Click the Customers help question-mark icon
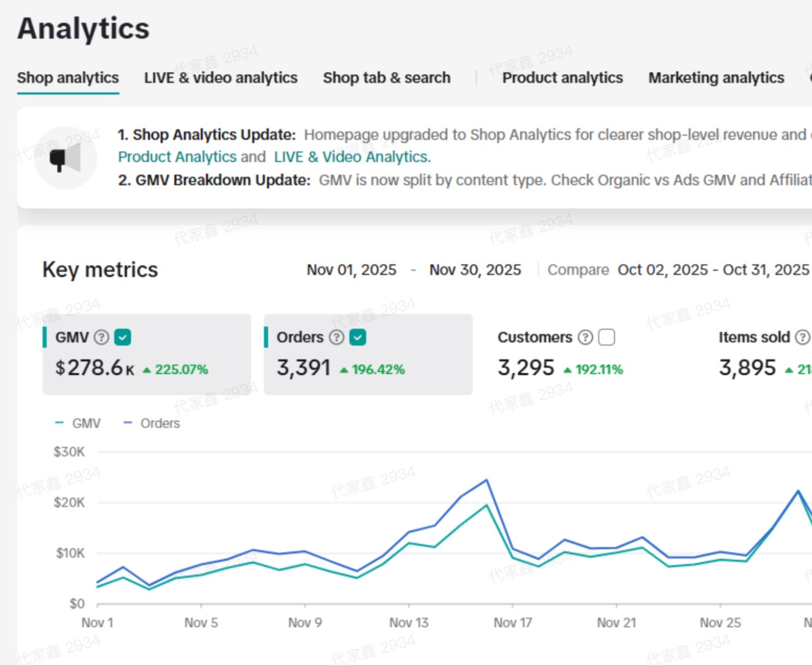 coord(585,337)
